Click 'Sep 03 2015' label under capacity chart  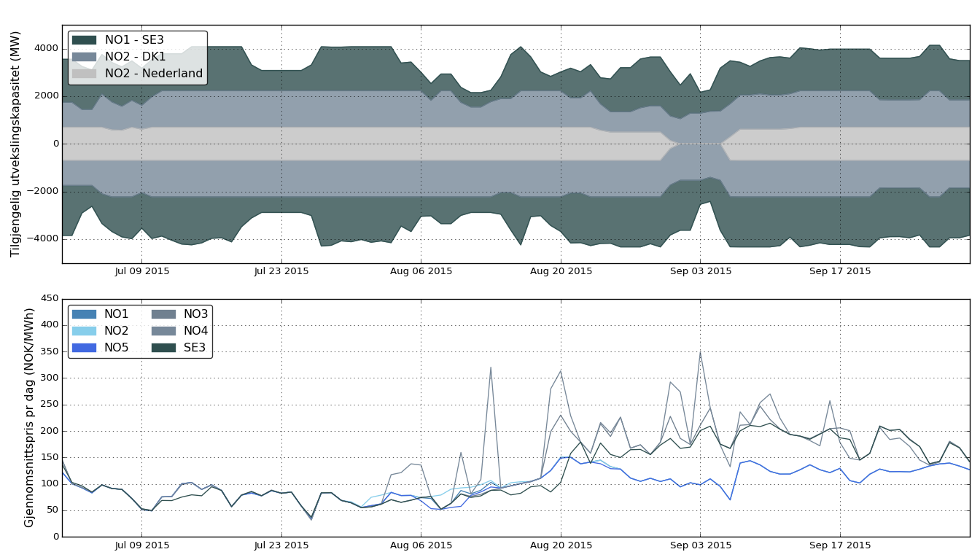pos(700,271)
